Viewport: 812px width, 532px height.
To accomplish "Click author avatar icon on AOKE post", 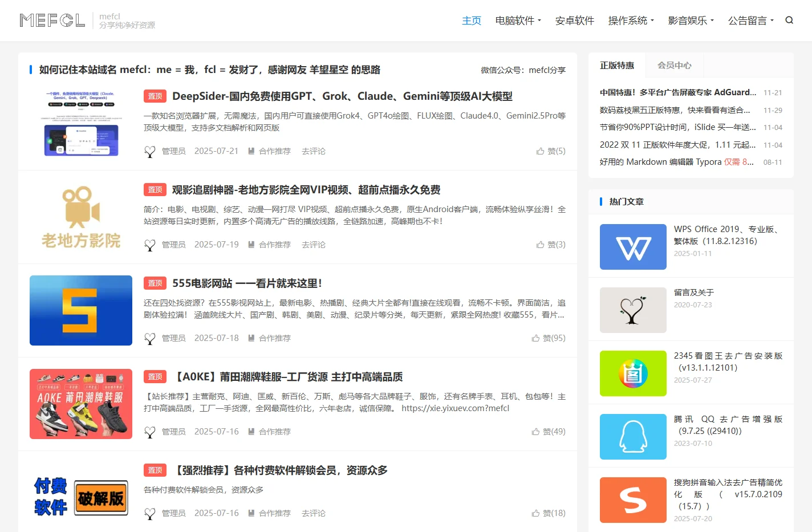I will click(150, 432).
